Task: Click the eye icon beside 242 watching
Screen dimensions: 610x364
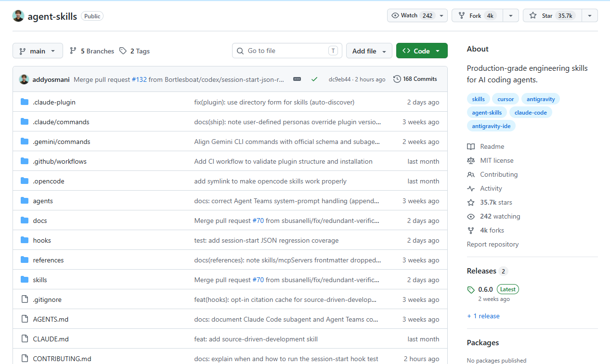Action: point(471,216)
